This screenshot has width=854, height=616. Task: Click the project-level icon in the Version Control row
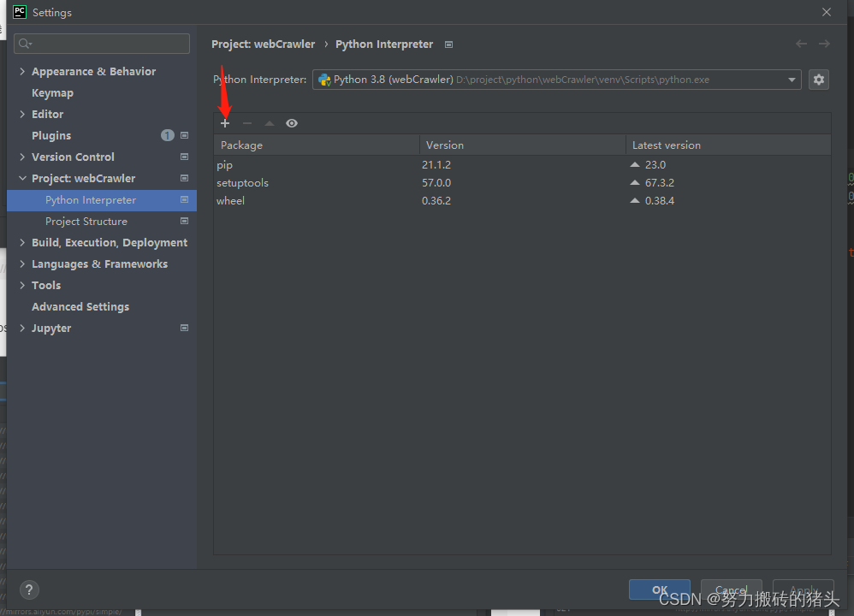point(185,157)
